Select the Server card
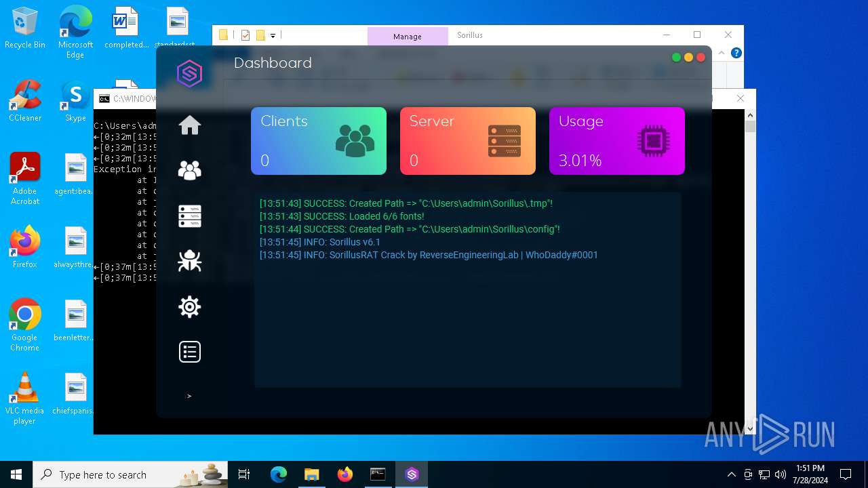Screen dimensions: 868x488 coord(468,141)
